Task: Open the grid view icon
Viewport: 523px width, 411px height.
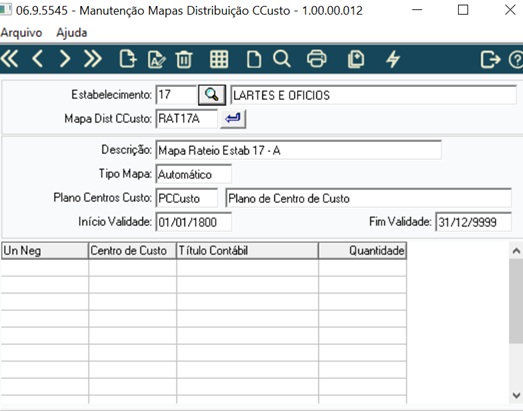Action: (x=219, y=59)
